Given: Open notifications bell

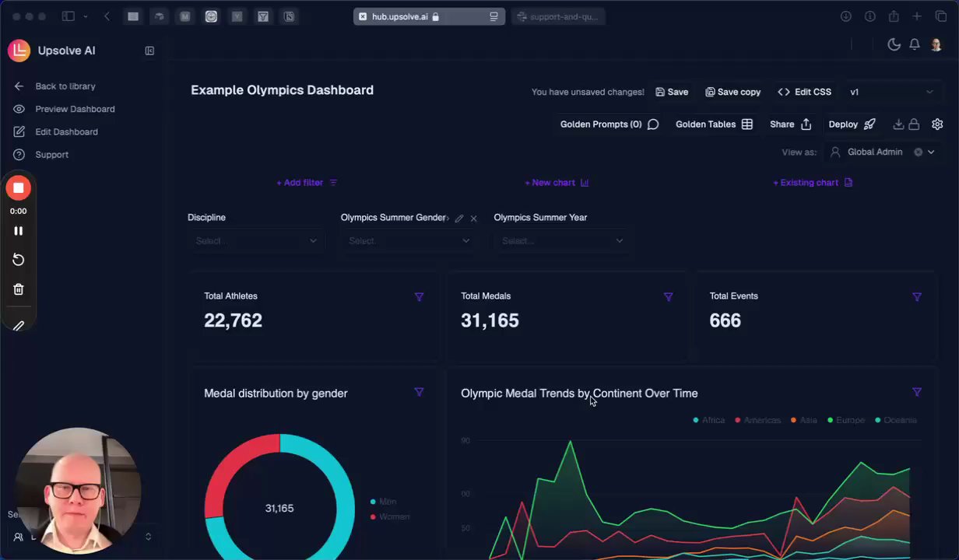Looking at the screenshot, I should click(915, 44).
